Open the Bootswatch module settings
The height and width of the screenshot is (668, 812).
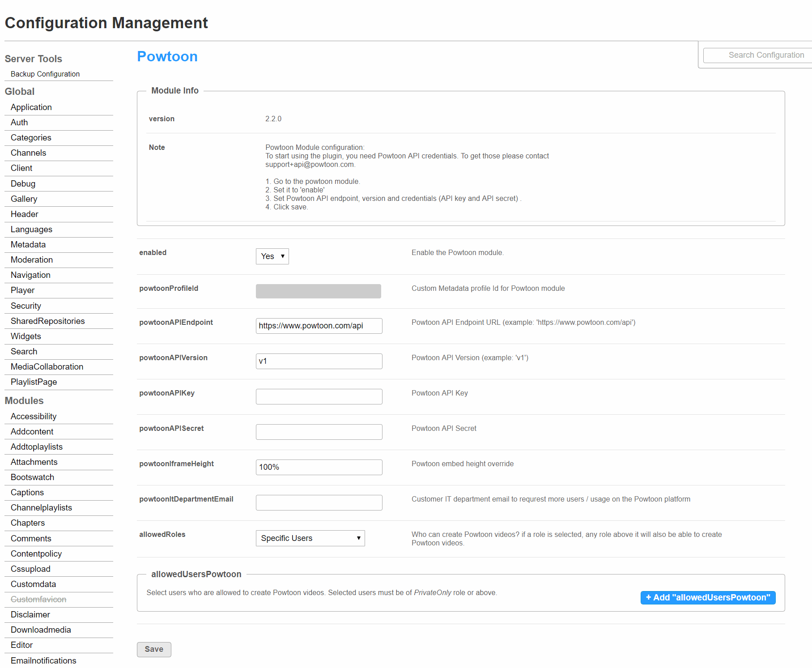coord(32,477)
